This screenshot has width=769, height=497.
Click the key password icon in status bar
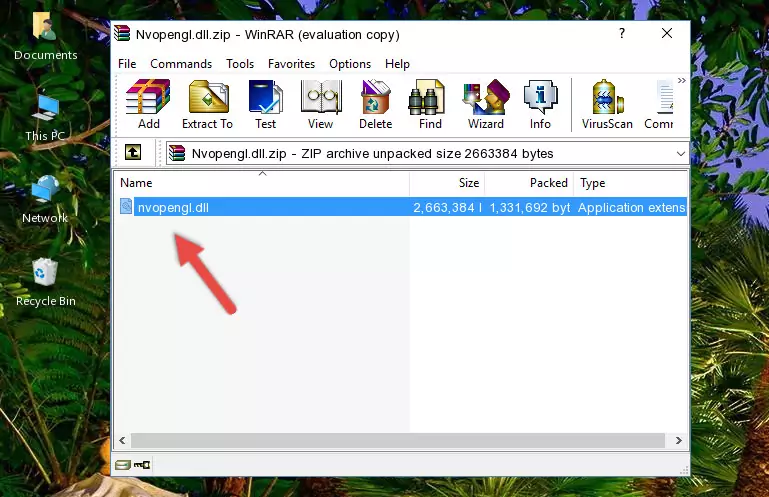tap(142, 465)
